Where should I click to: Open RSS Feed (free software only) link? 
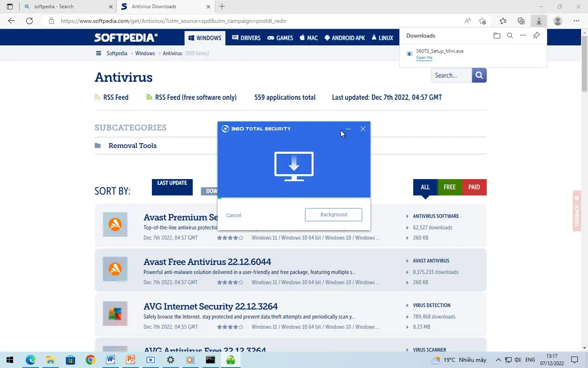[x=196, y=97]
